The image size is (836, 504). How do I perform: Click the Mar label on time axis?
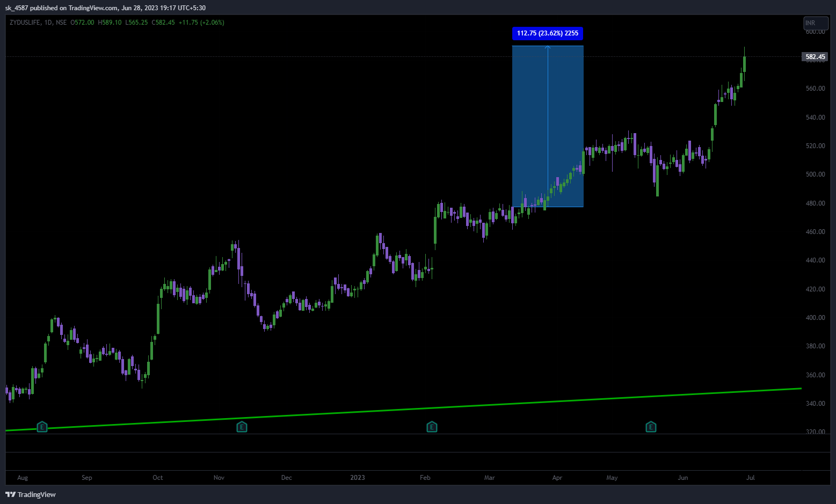[x=490, y=478]
